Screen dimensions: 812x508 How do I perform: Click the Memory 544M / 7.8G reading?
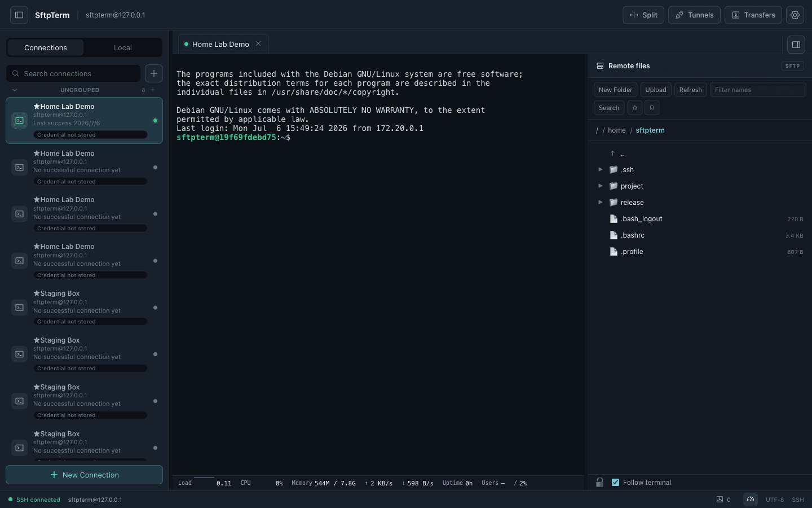[x=324, y=483]
